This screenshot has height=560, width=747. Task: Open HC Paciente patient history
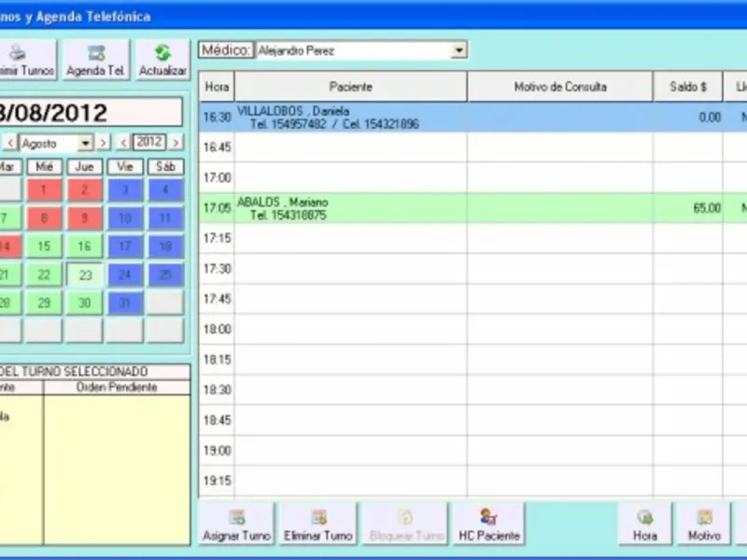coord(488,525)
